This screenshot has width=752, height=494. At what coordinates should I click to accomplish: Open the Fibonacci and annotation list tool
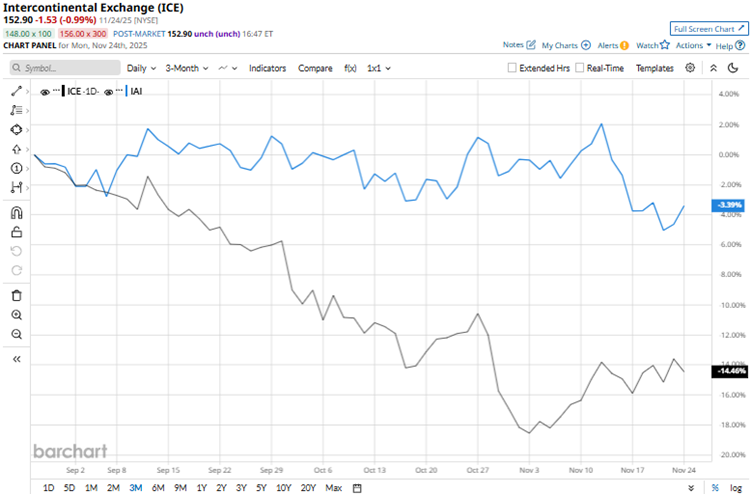point(16,110)
